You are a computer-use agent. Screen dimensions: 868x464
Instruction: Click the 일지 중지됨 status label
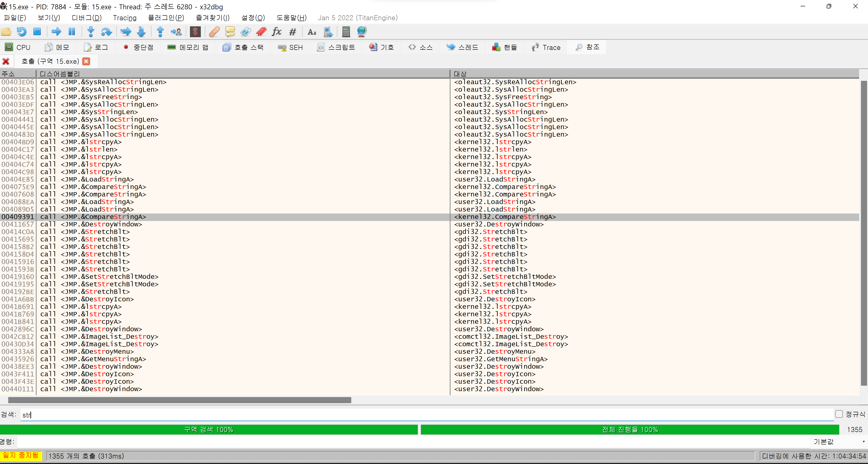point(21,456)
